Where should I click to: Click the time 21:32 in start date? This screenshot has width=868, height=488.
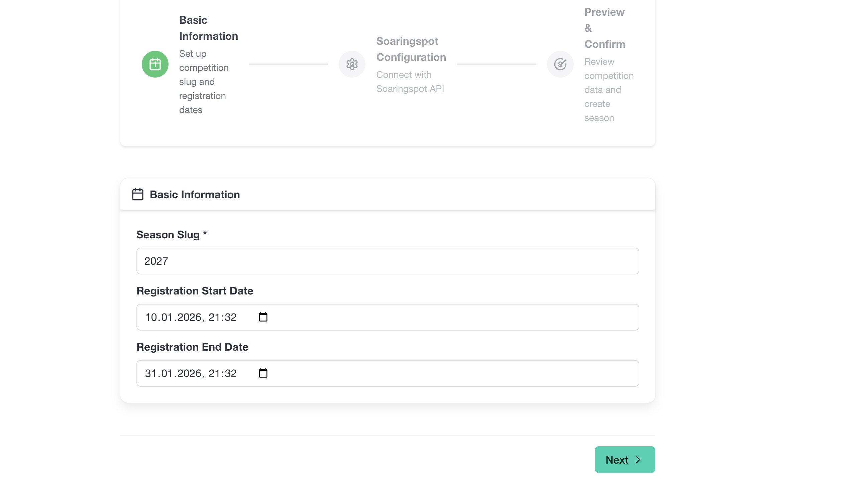click(222, 317)
